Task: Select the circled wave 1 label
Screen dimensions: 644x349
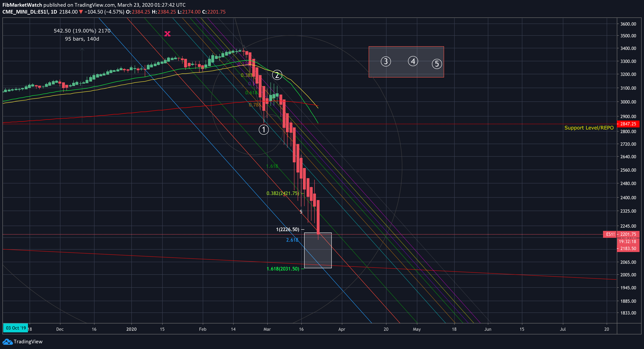Action: [x=263, y=130]
